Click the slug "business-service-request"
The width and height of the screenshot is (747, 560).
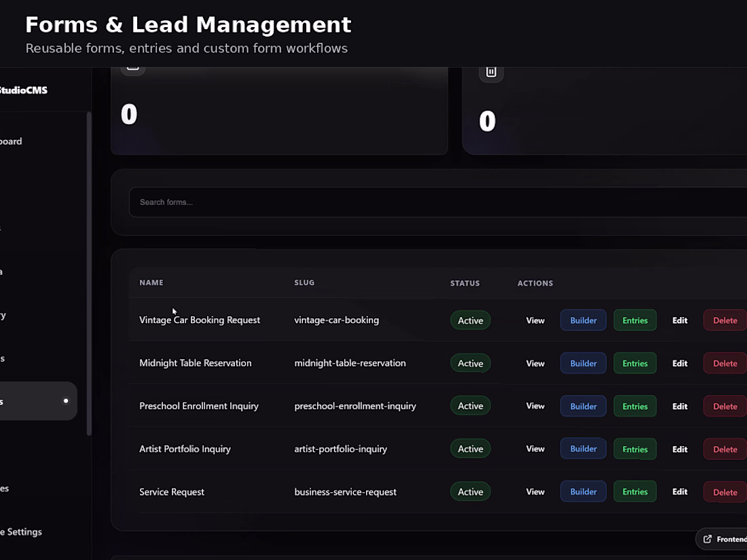click(x=346, y=492)
